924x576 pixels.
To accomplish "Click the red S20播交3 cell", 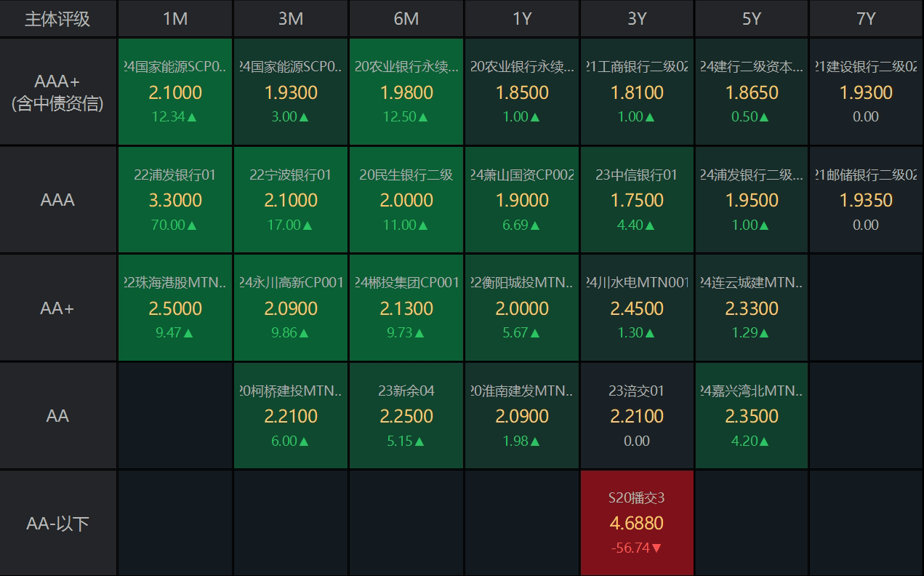I will [637, 523].
